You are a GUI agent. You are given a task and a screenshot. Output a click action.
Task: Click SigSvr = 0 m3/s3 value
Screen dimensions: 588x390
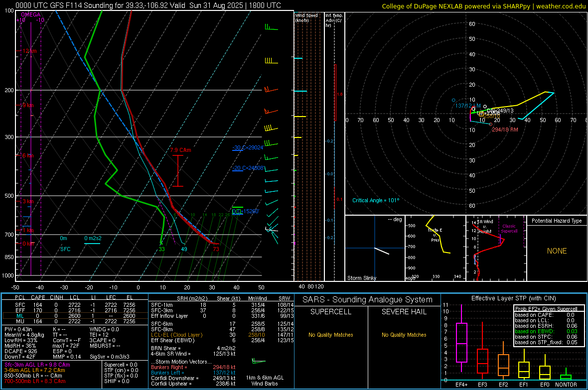click(110, 357)
